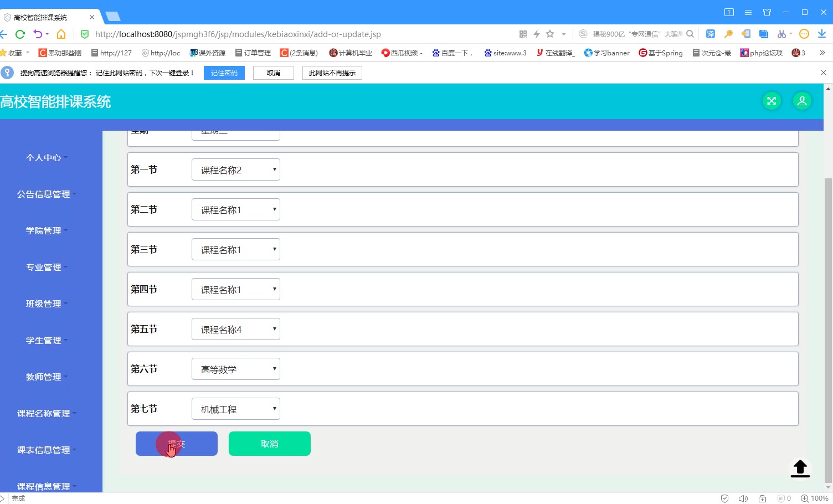Open 第四节 course dropdown
833x504 pixels.
(x=236, y=289)
